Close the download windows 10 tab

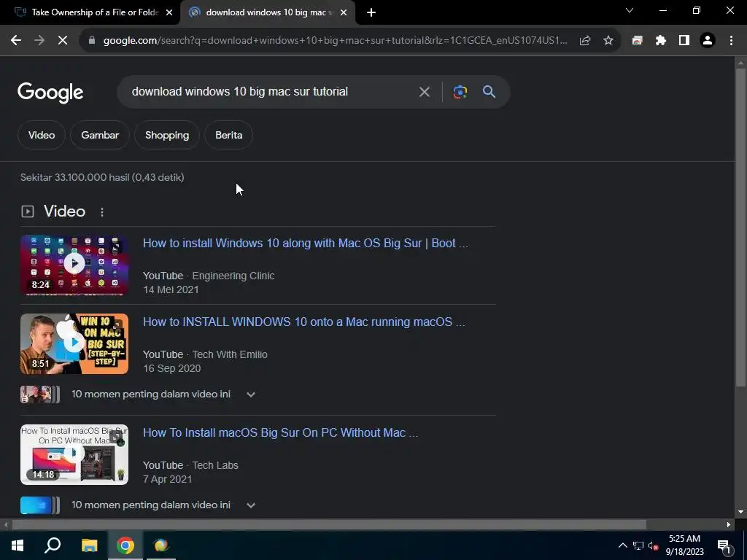tap(344, 13)
